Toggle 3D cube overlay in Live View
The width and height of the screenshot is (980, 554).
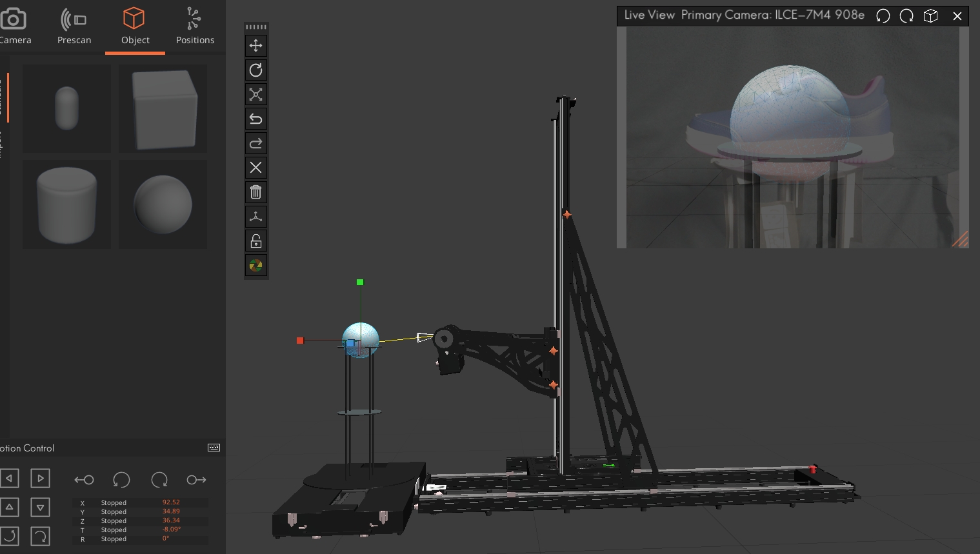(930, 16)
